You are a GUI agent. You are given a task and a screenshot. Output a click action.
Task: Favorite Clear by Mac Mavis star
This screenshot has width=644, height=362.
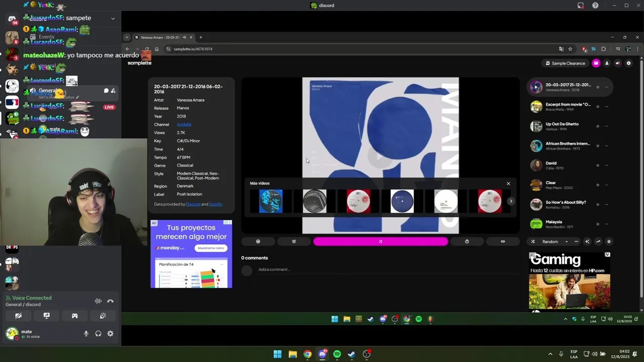(598, 185)
